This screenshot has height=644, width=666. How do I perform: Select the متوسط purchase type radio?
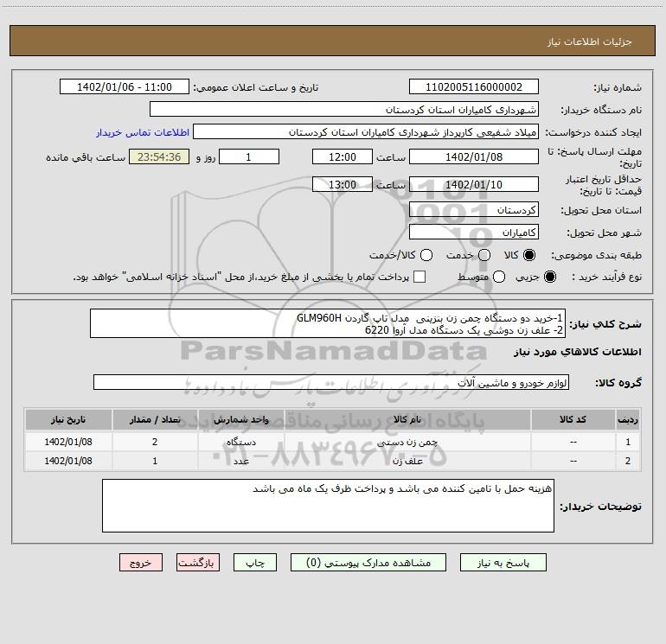click(x=499, y=277)
